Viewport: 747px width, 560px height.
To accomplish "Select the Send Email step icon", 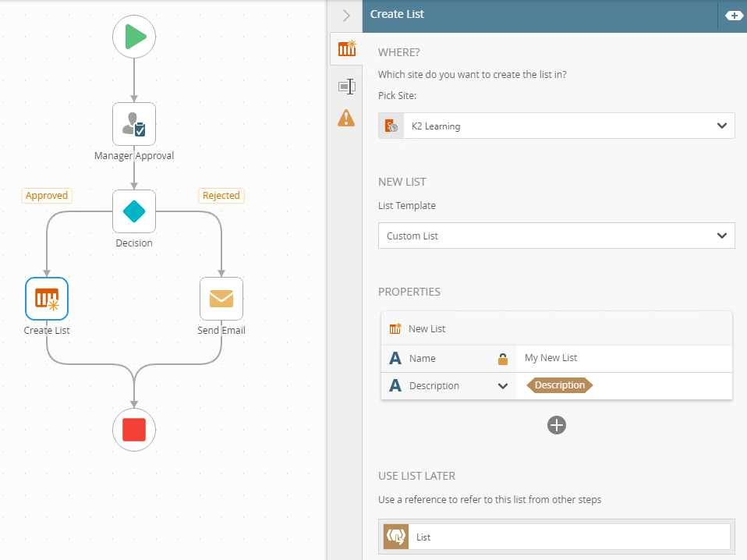I will pos(221,299).
